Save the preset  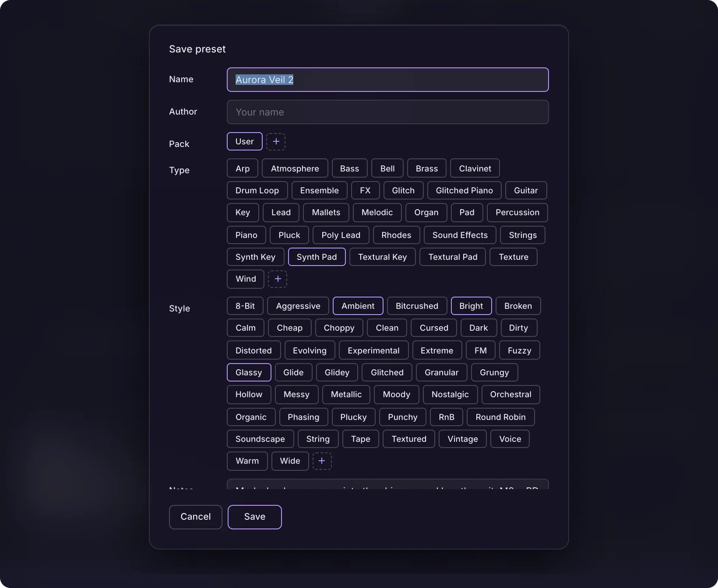click(254, 517)
